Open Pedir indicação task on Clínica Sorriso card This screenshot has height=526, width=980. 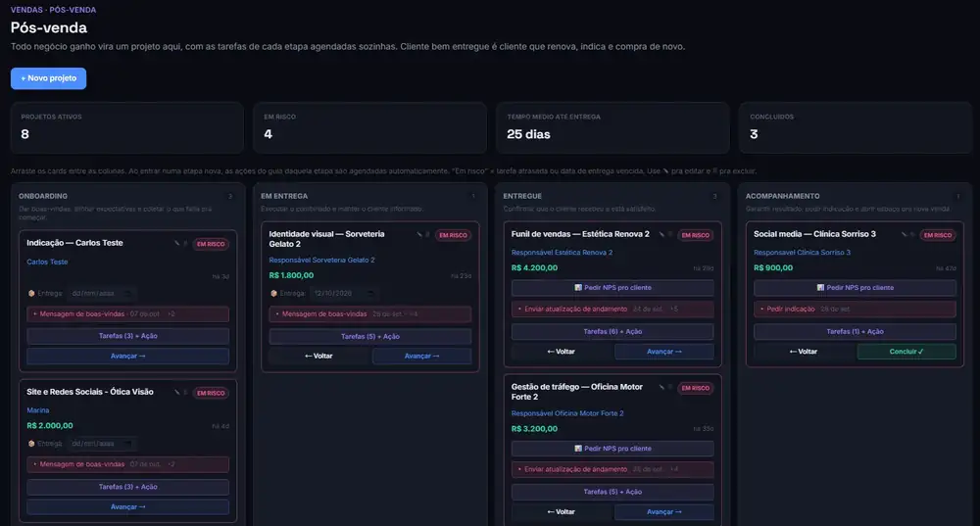coord(855,310)
